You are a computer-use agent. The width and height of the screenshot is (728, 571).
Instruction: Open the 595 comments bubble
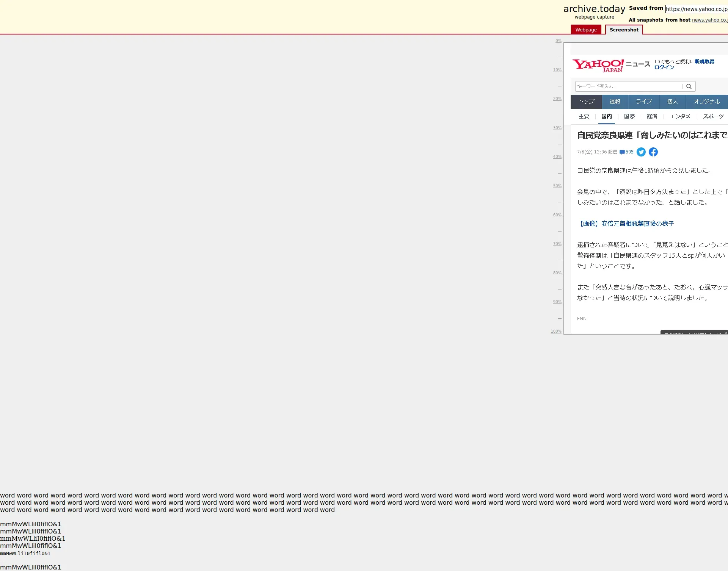pyautogui.click(x=626, y=152)
